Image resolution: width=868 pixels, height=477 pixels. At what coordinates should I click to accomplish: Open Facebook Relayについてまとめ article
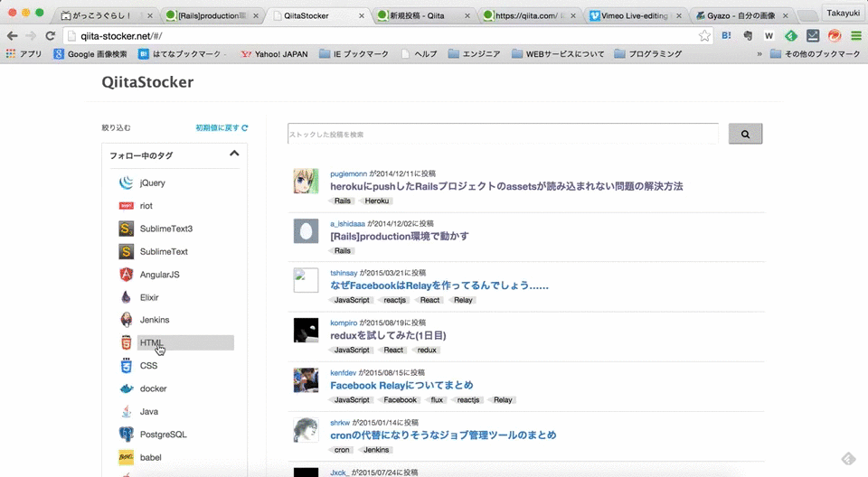[401, 385]
